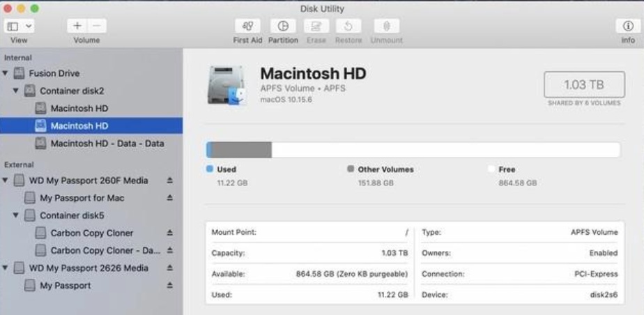Screen dimensions: 644x315
Task: Add a volume with the plus button
Action: (77, 26)
